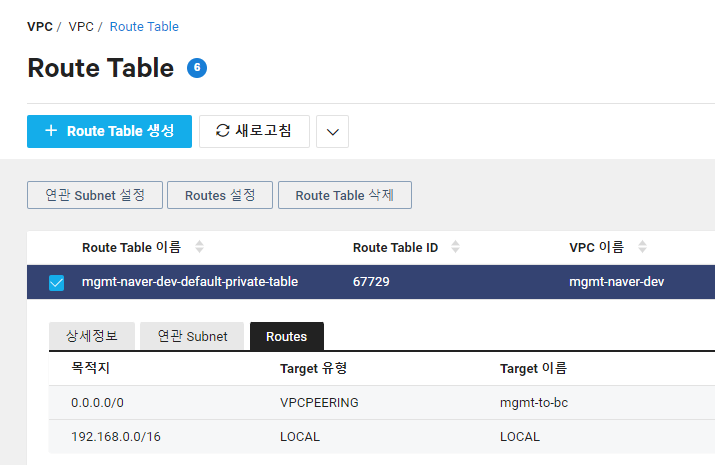Sort by VPC 이름 column arrows
The width and height of the screenshot is (715, 465).
[x=642, y=247]
